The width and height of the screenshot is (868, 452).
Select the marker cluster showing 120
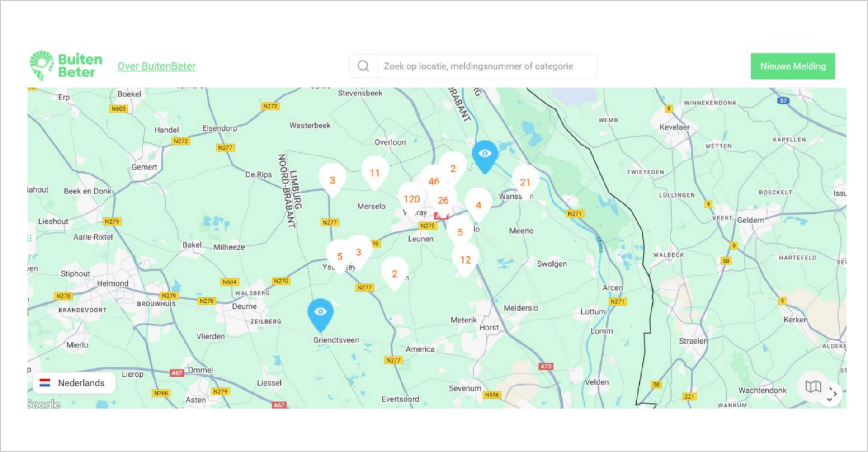(412, 198)
